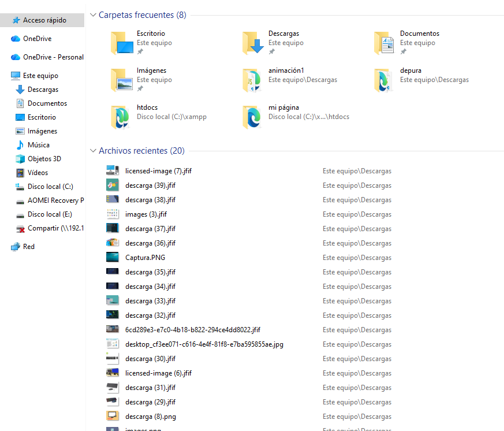Open the depura folder icon
The height and width of the screenshot is (431, 504).
point(384,80)
